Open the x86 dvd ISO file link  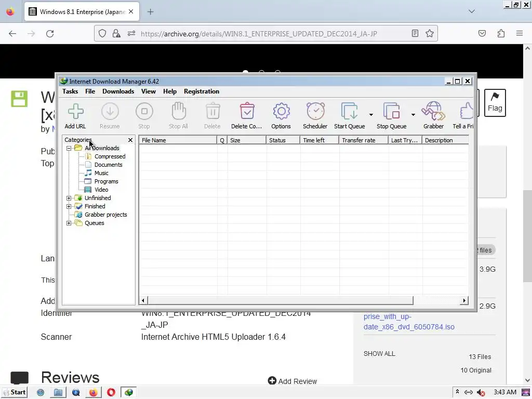coord(409,322)
